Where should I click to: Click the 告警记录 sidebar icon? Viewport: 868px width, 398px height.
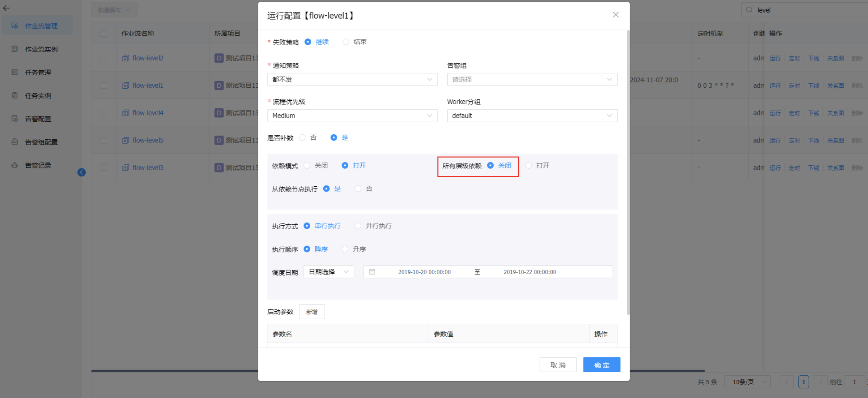point(14,165)
